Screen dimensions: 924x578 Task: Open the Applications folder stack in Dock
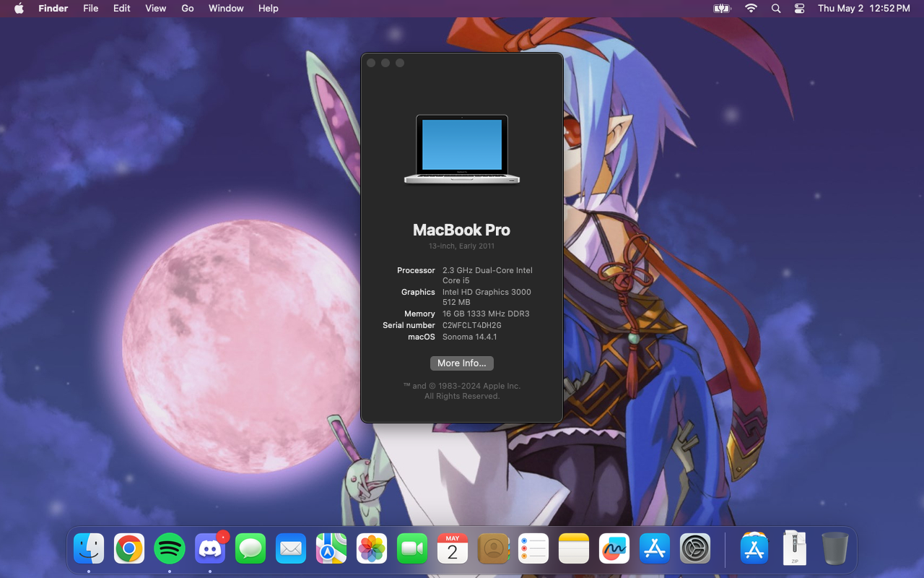coord(754,549)
